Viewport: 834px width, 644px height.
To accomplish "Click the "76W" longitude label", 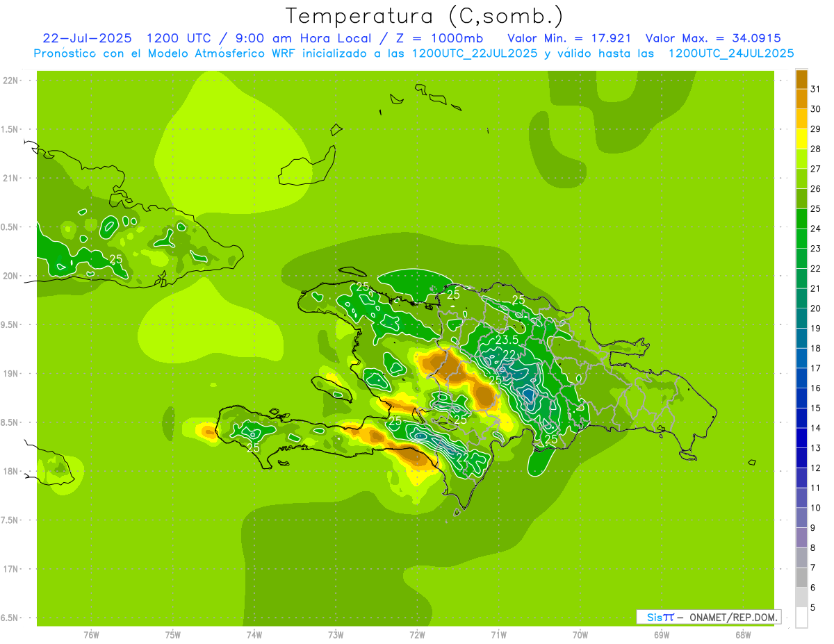I will click(x=91, y=635).
